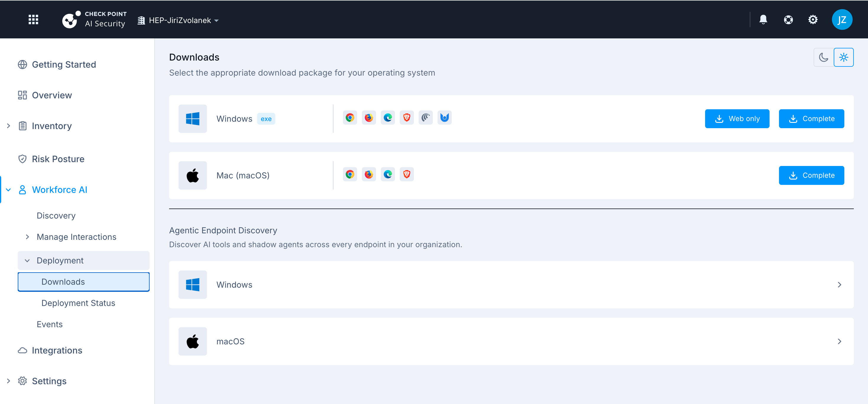Image resolution: width=868 pixels, height=404 pixels.
Task: Expand the Inventory section chevron
Action: coord(8,126)
